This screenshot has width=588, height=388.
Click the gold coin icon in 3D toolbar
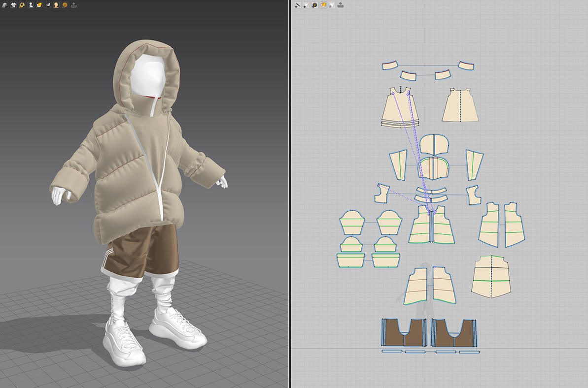pyautogui.click(x=65, y=5)
